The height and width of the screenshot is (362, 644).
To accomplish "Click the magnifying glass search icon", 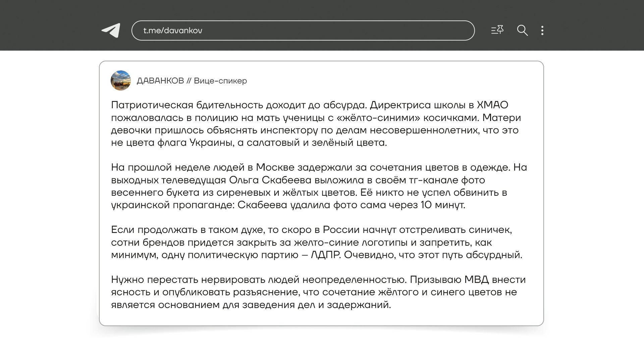I will (522, 31).
